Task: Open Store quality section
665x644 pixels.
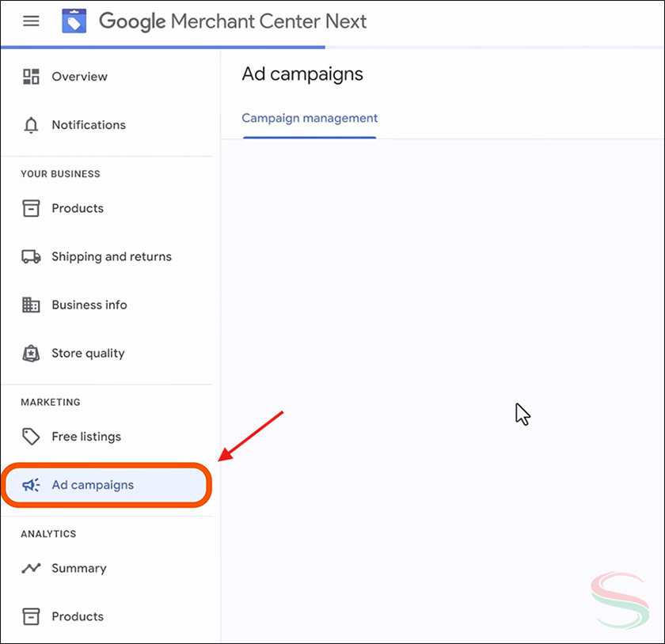Action: click(87, 353)
